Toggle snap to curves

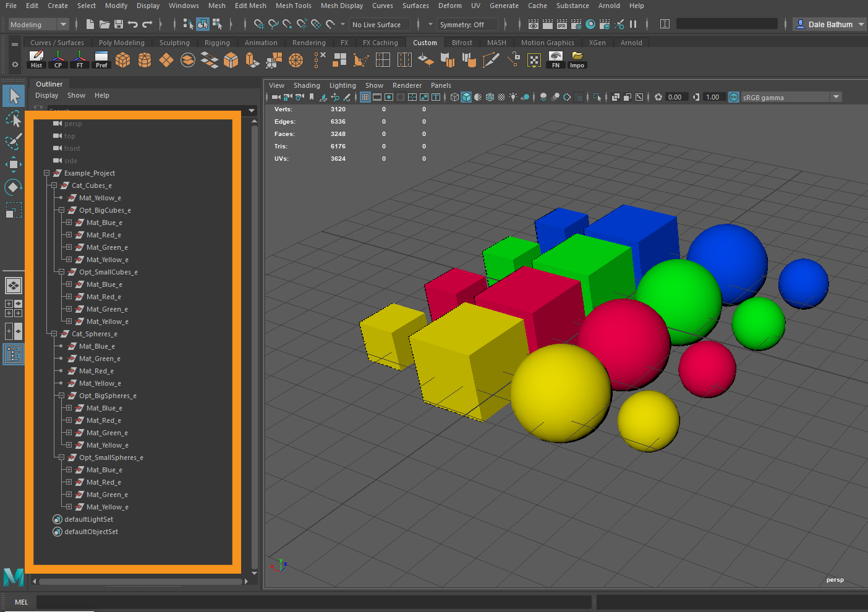(x=273, y=24)
